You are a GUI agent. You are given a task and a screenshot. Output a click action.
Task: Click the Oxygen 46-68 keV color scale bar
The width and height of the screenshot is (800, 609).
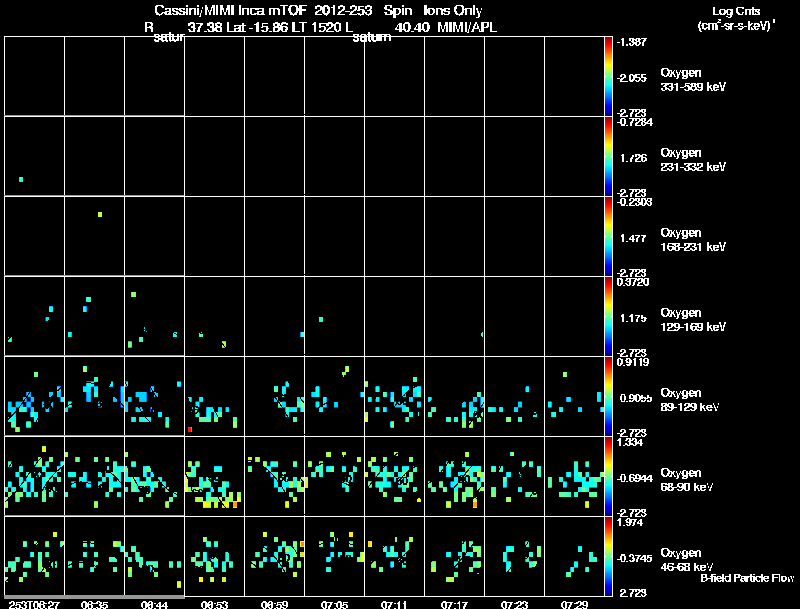pyautogui.click(x=608, y=556)
